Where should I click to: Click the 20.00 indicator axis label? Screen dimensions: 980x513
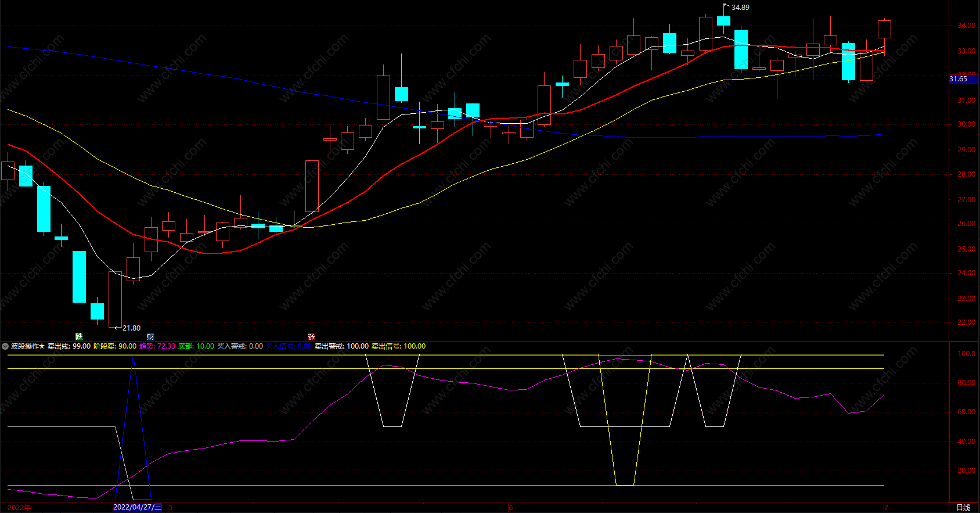tap(967, 471)
